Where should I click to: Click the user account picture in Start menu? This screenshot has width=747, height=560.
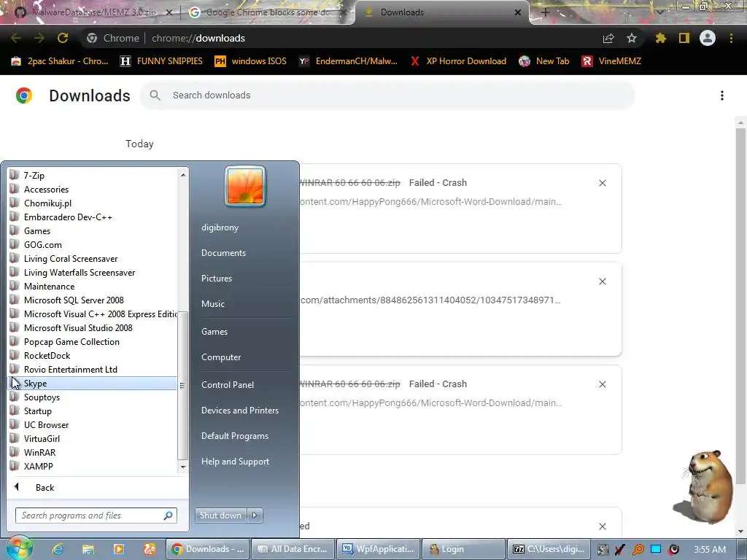pos(245,186)
